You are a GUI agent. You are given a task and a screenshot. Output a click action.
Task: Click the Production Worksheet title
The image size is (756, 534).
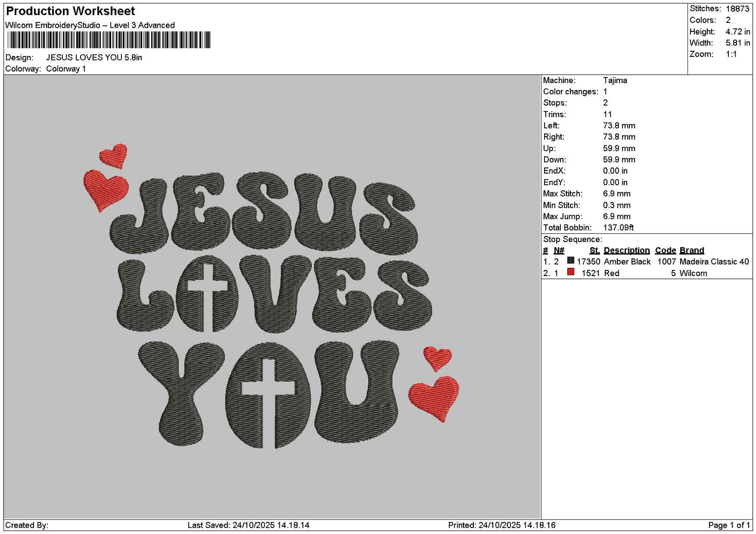pyautogui.click(x=70, y=11)
